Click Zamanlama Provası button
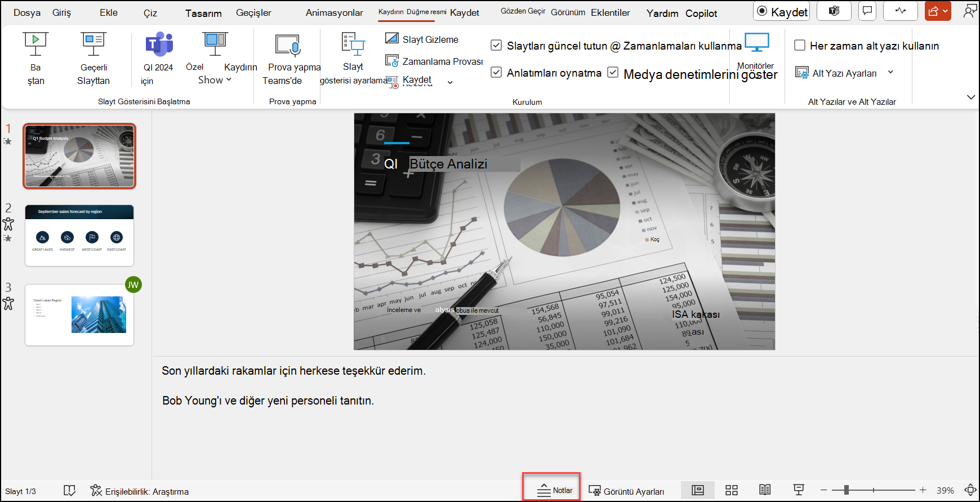The height and width of the screenshot is (502, 980). (x=434, y=61)
